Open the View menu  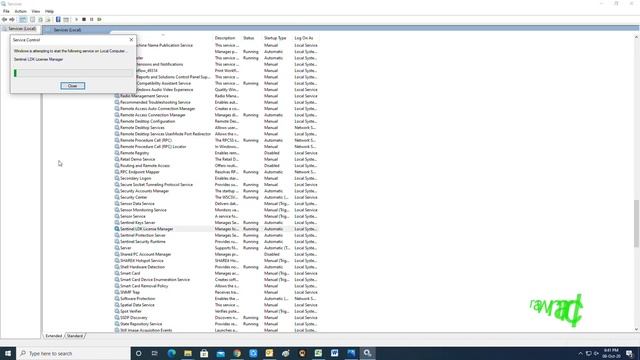point(36,11)
